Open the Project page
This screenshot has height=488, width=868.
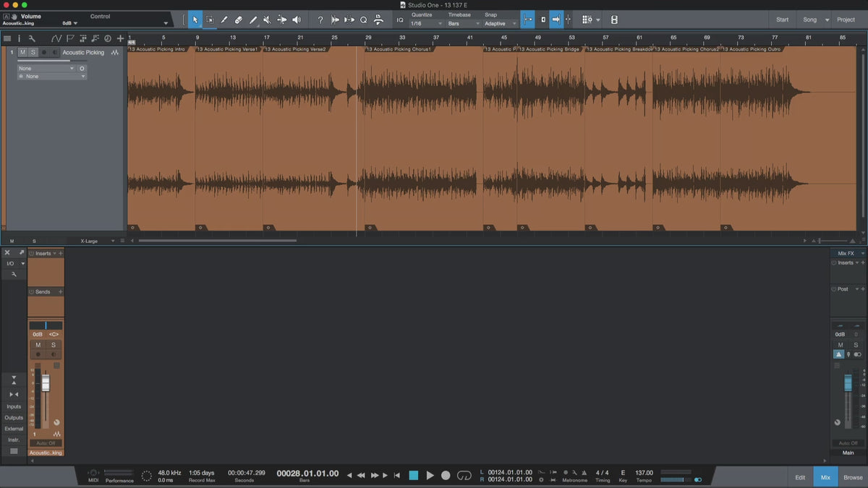[846, 20]
